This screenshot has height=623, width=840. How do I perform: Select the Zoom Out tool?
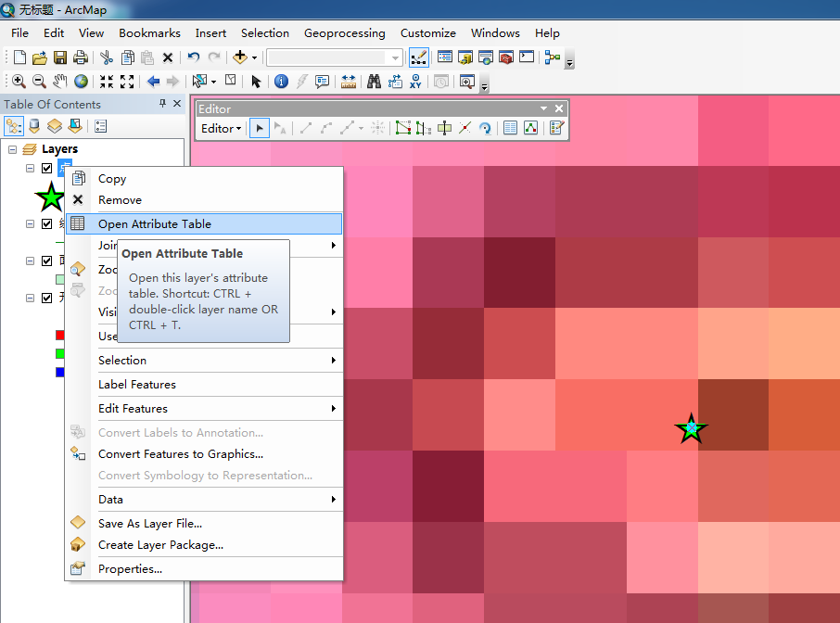click(x=39, y=82)
